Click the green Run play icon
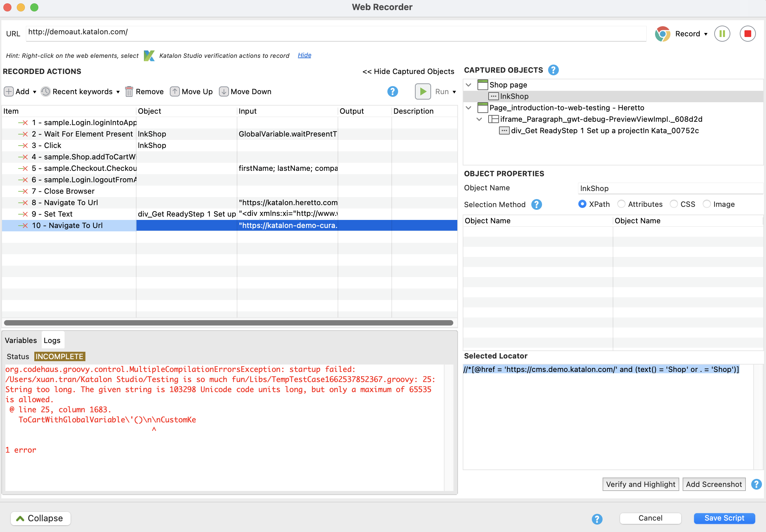The width and height of the screenshot is (766, 532). (x=423, y=91)
